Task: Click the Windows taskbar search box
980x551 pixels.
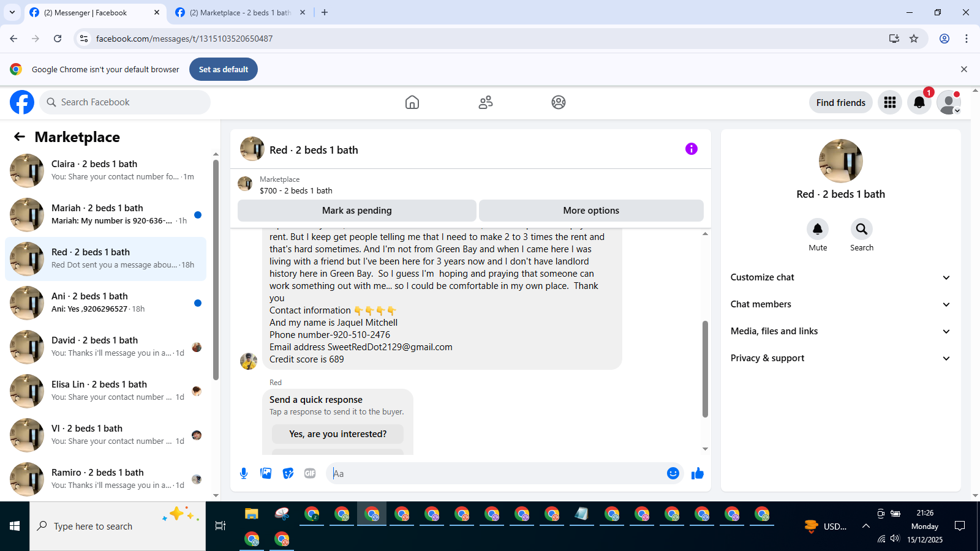Action: click(118, 526)
